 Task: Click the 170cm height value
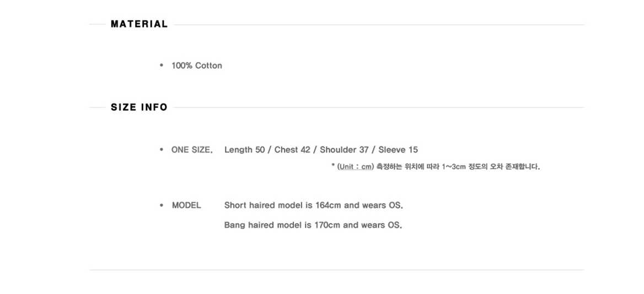(x=328, y=225)
